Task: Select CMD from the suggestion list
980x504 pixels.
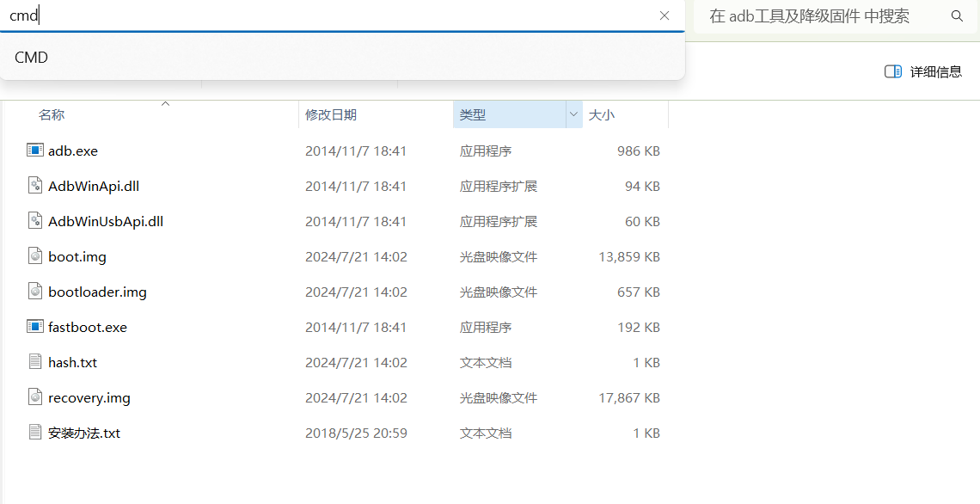Action: point(31,57)
